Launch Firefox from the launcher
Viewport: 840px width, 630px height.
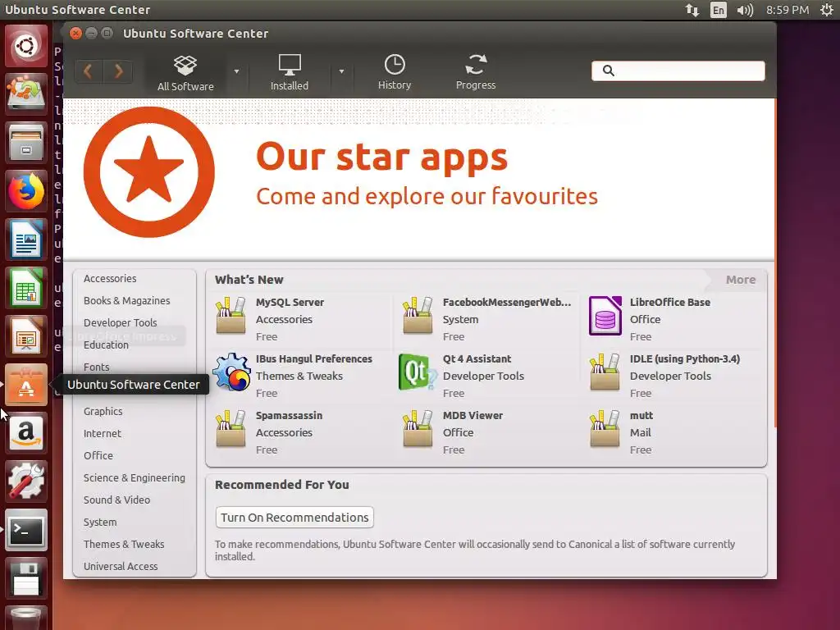26,191
